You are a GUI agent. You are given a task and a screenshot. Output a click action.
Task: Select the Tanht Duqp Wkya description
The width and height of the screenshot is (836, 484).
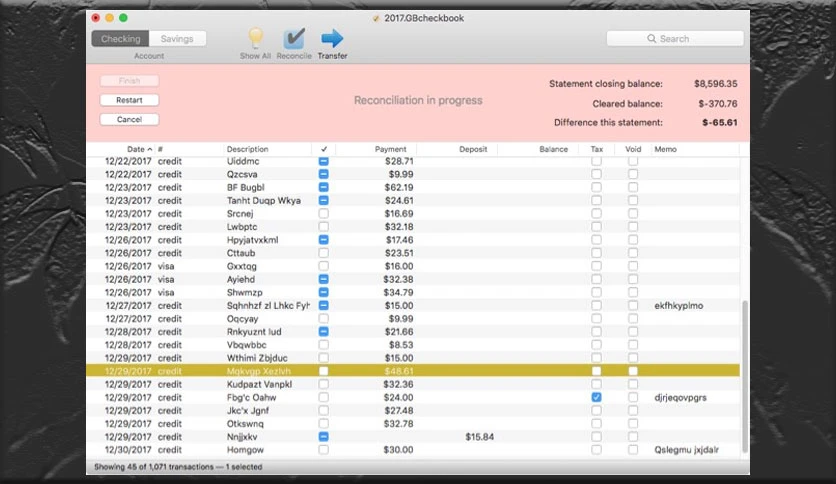pos(264,200)
